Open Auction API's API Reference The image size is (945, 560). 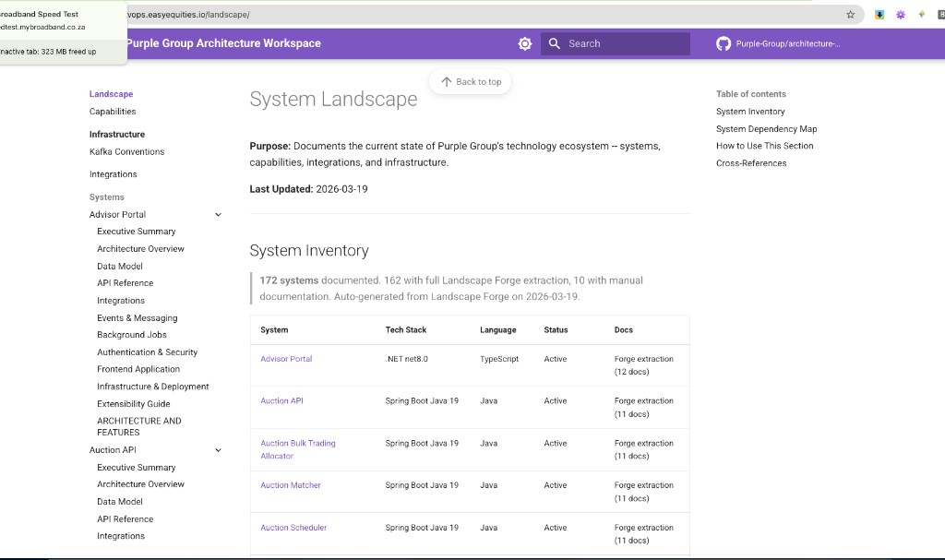pos(126,519)
